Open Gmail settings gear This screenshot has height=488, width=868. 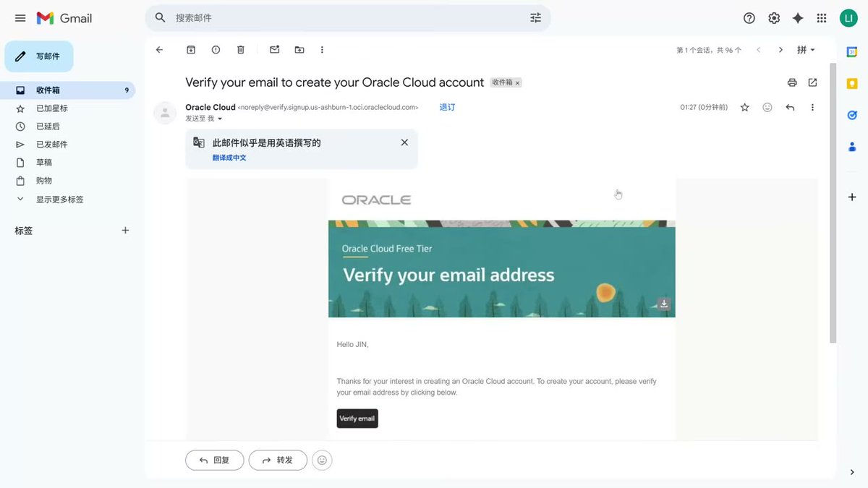coord(774,18)
